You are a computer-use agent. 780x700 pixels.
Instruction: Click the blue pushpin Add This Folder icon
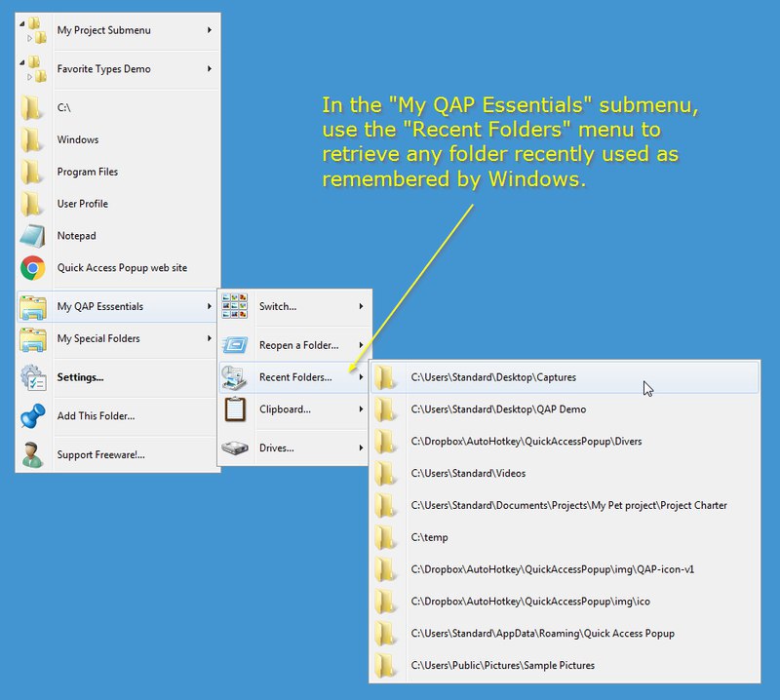tap(33, 416)
